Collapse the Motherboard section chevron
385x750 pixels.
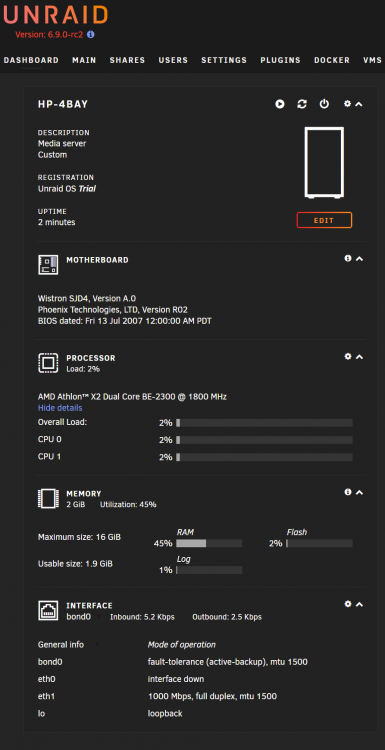tap(359, 259)
